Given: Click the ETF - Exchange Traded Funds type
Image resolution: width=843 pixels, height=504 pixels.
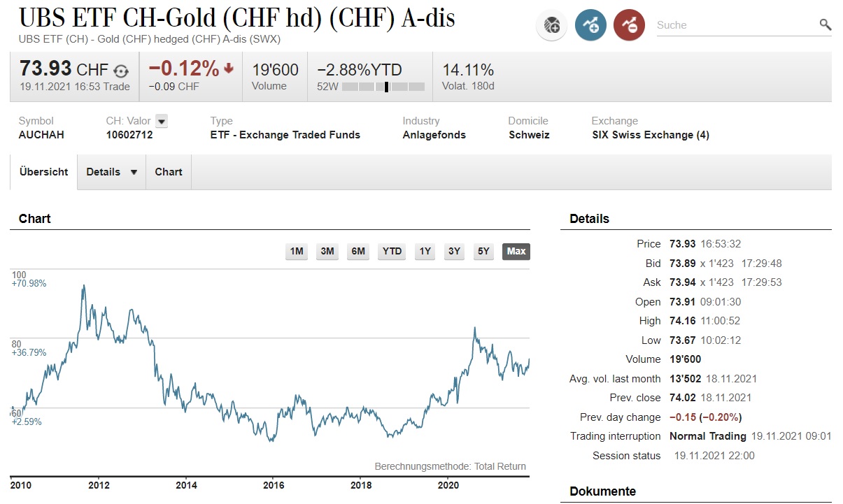Looking at the screenshot, I should click(285, 135).
